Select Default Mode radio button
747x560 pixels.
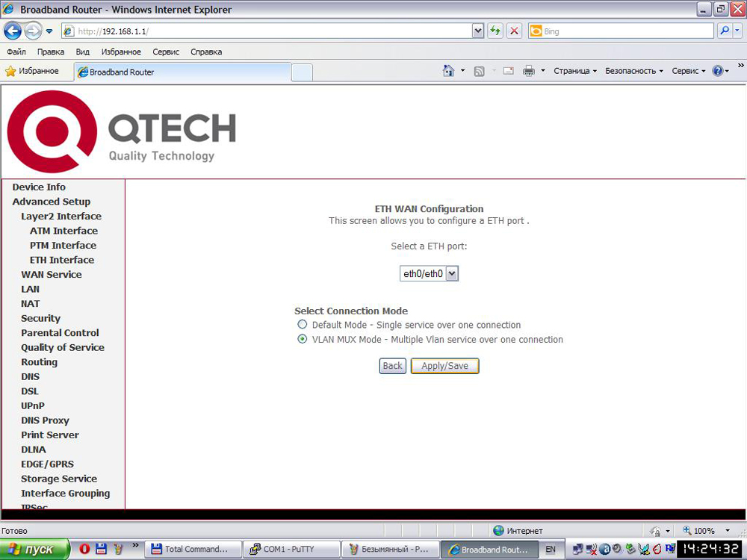tap(302, 325)
